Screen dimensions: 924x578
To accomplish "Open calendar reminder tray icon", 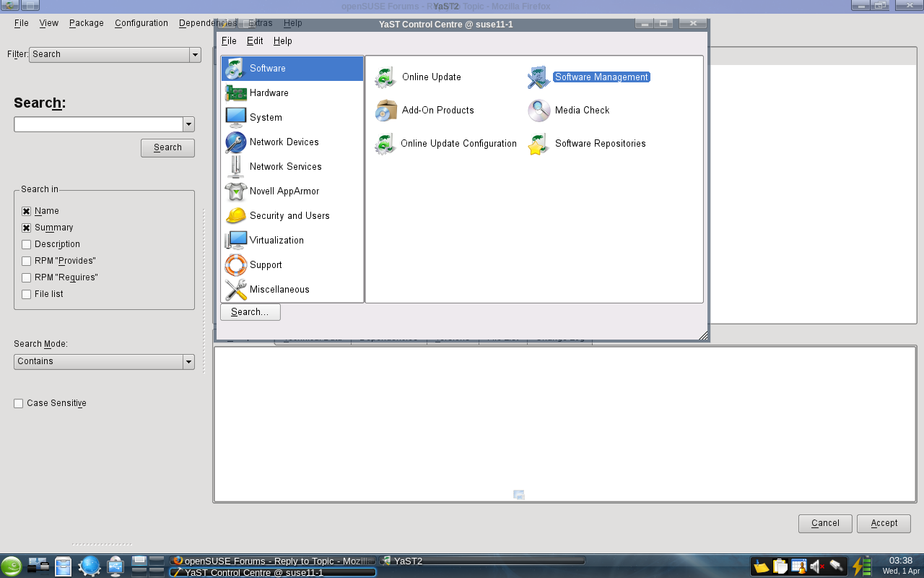I will pos(798,566).
